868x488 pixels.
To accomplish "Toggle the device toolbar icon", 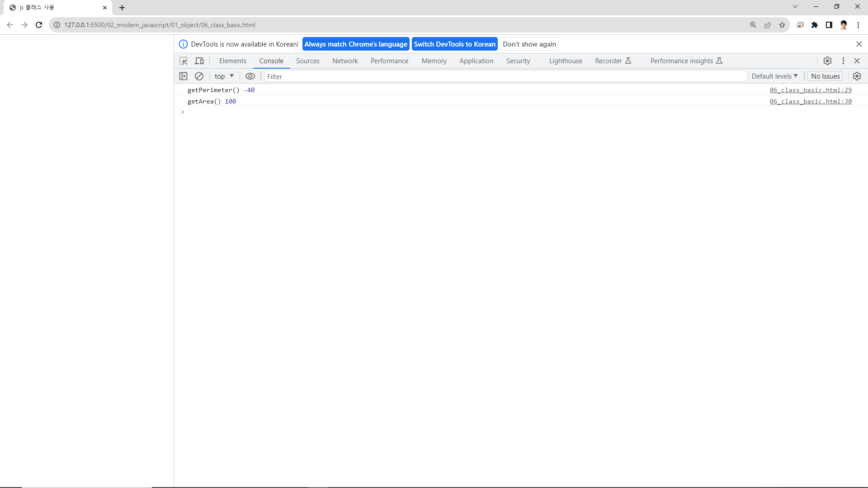I will coord(199,61).
